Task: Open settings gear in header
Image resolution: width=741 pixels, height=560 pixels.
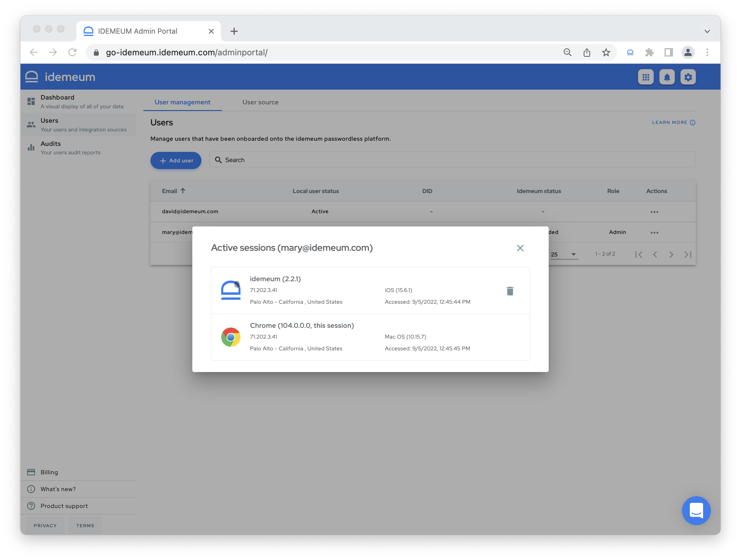Action: point(688,77)
